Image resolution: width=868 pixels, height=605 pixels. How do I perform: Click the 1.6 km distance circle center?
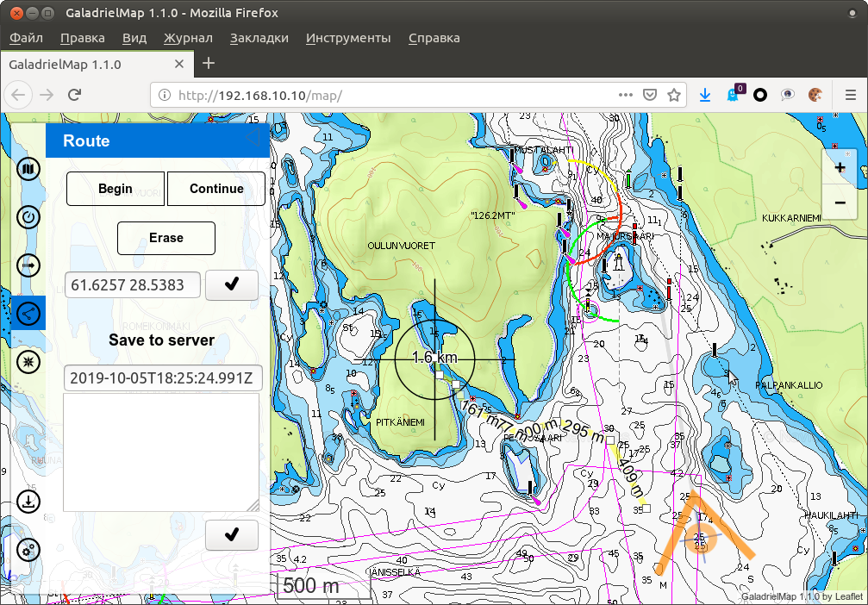[x=434, y=359]
